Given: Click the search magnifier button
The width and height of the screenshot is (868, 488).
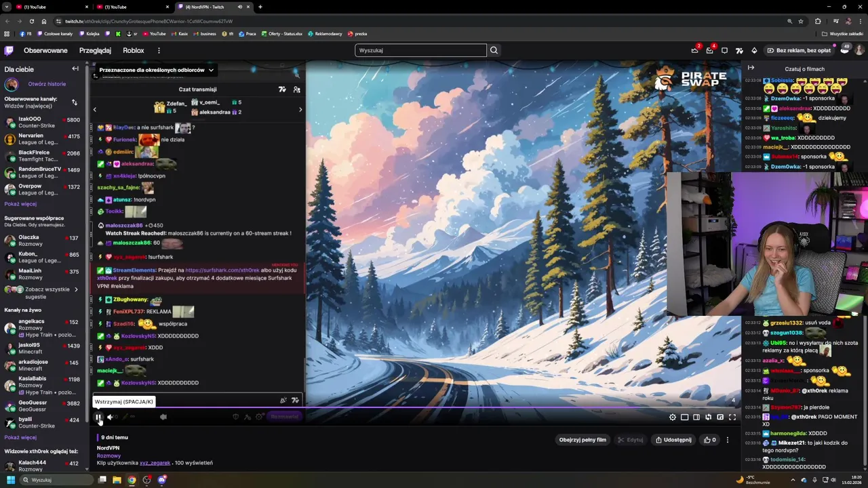Looking at the screenshot, I should 494,50.
